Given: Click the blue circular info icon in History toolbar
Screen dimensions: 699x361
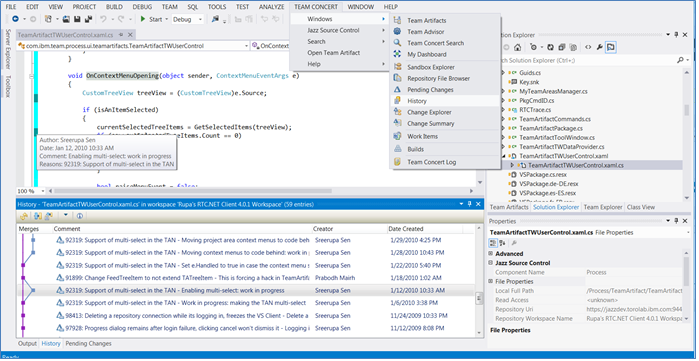Looking at the screenshot, I should tap(80, 216).
